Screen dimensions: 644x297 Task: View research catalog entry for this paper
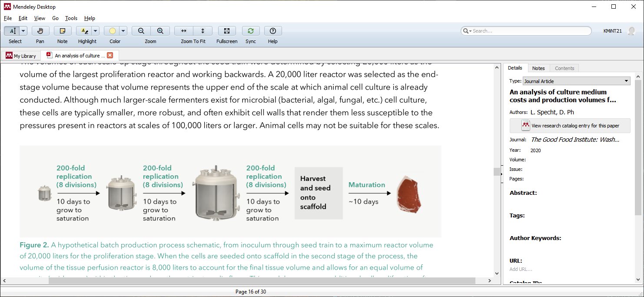coord(570,126)
